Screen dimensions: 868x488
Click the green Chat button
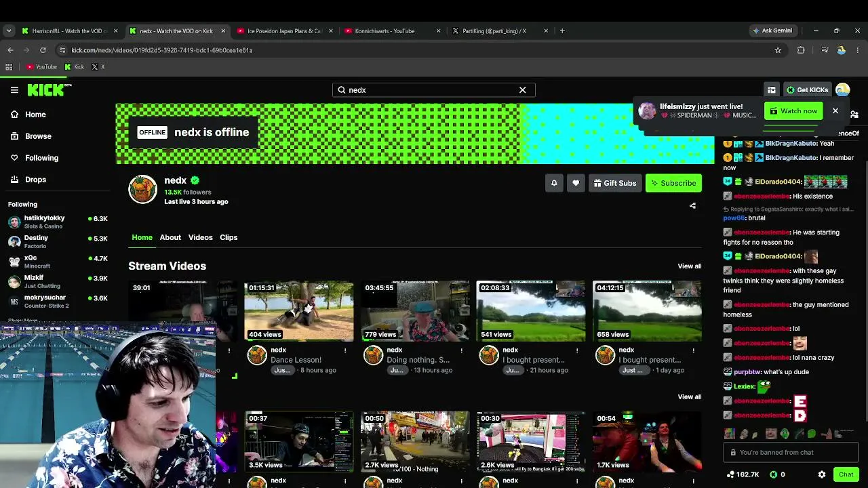click(x=846, y=474)
